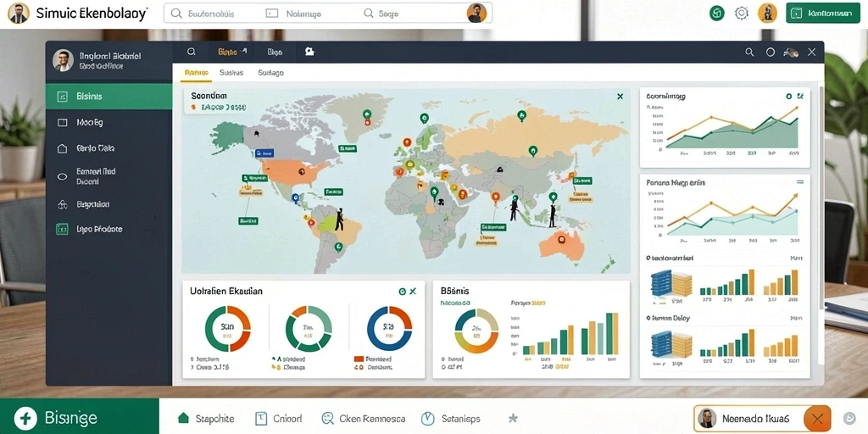Click the circle icon in window header right
The width and height of the screenshot is (868, 434).
pyautogui.click(x=770, y=52)
